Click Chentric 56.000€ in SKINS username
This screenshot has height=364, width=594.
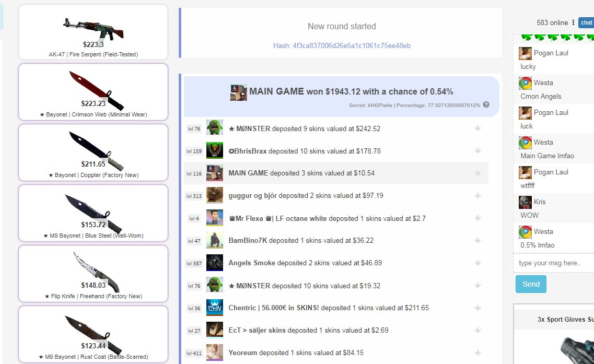(x=274, y=308)
